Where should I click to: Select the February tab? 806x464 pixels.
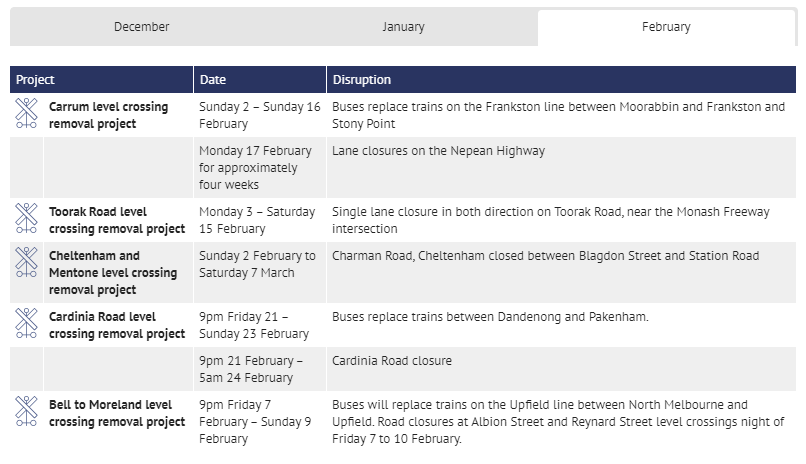666,27
